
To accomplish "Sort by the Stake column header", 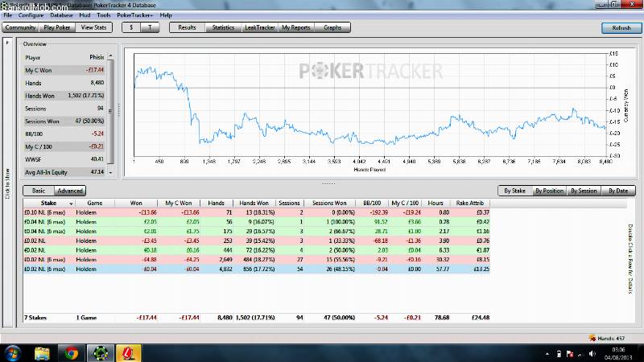I will pos(48,204).
